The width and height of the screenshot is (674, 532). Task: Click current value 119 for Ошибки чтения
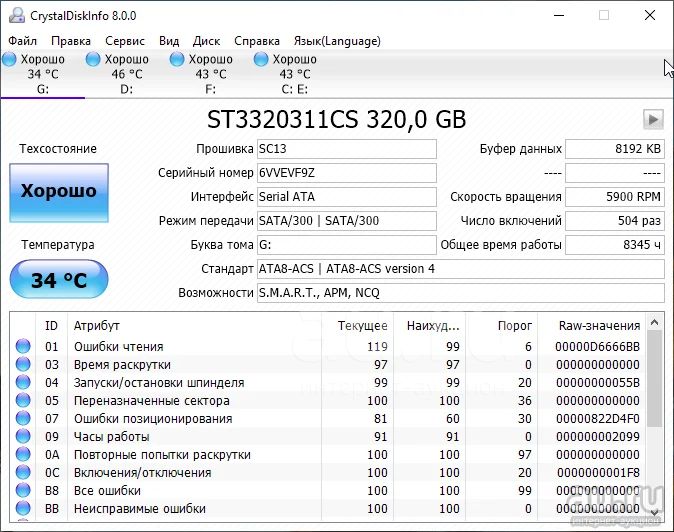point(377,346)
